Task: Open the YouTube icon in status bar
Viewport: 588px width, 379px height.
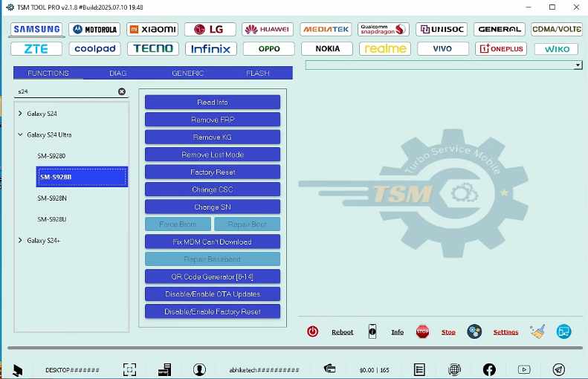Action: point(524,369)
